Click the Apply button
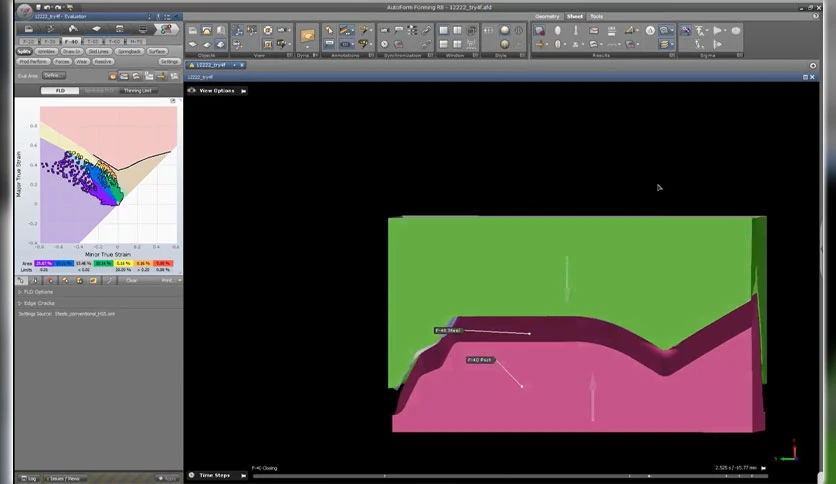This screenshot has height=484, width=836. click(x=167, y=478)
